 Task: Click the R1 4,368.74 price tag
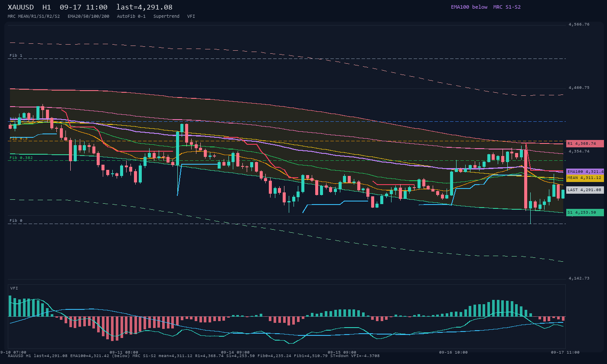click(585, 143)
